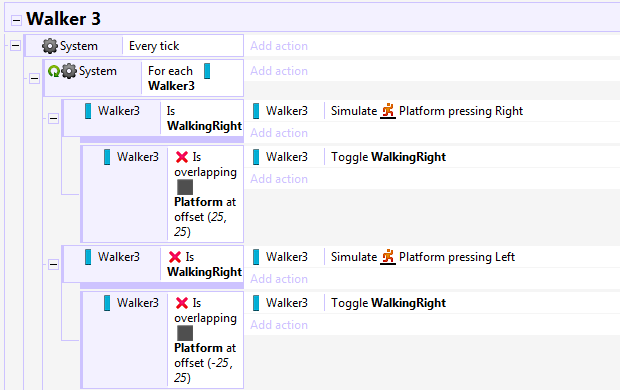This screenshot has width=620, height=390.
Task: Click Add action next to For each Walker3
Action: point(279,71)
